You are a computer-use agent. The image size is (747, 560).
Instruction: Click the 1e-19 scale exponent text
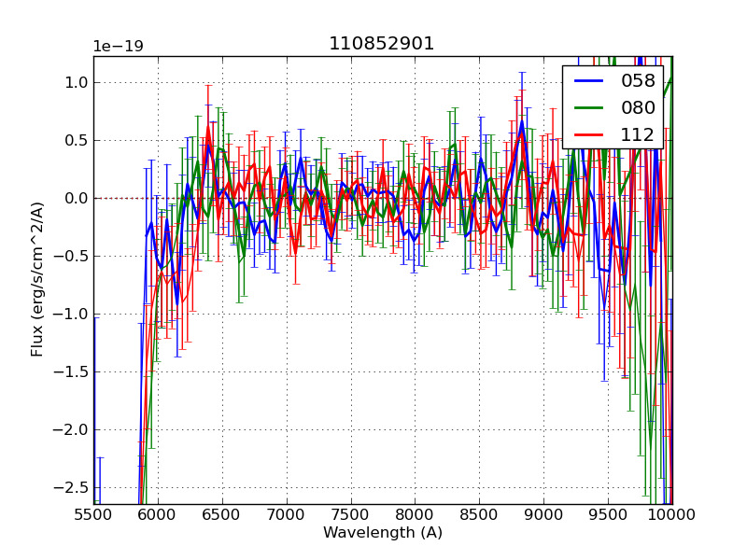point(118,47)
